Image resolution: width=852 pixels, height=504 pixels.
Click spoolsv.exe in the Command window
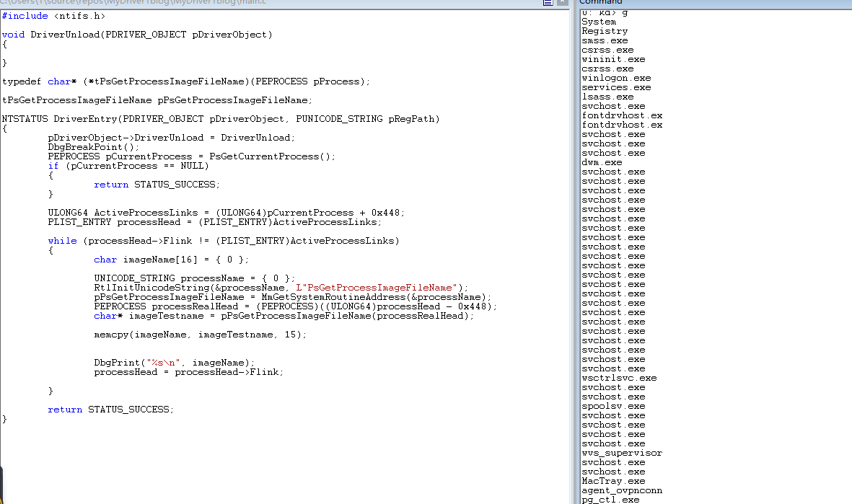coord(613,406)
